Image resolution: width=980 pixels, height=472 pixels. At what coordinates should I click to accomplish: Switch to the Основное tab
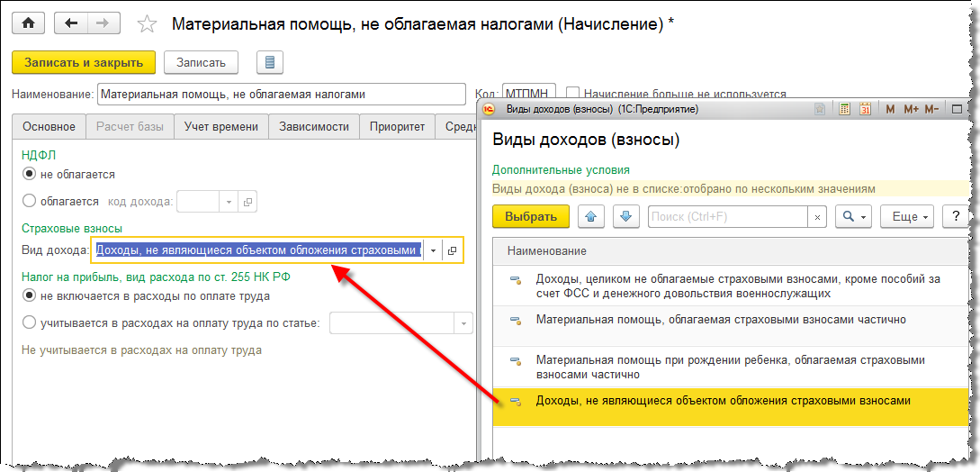coord(49,126)
